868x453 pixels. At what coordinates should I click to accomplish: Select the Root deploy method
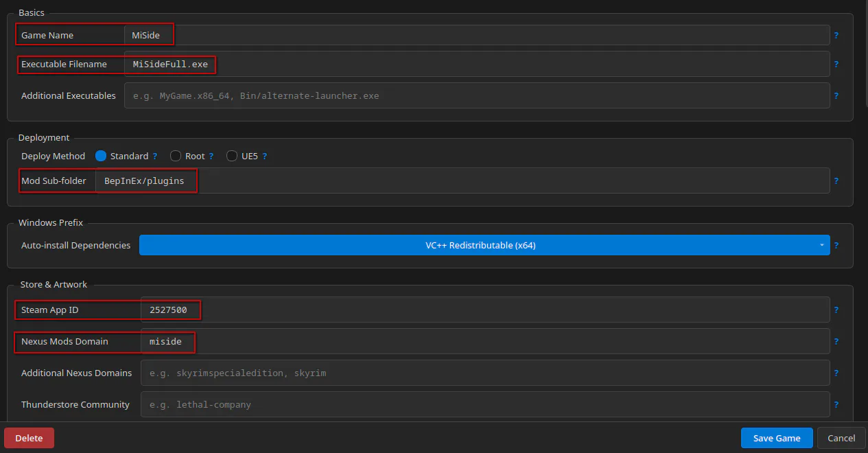[176, 156]
